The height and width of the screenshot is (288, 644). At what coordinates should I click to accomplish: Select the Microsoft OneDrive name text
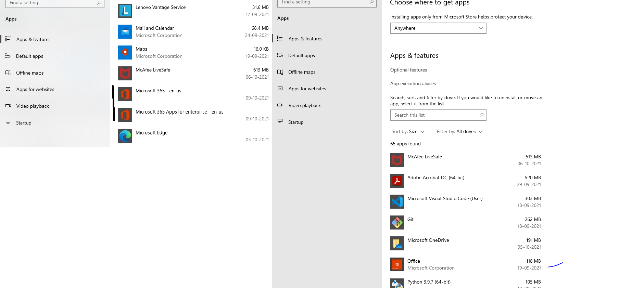[x=428, y=240]
